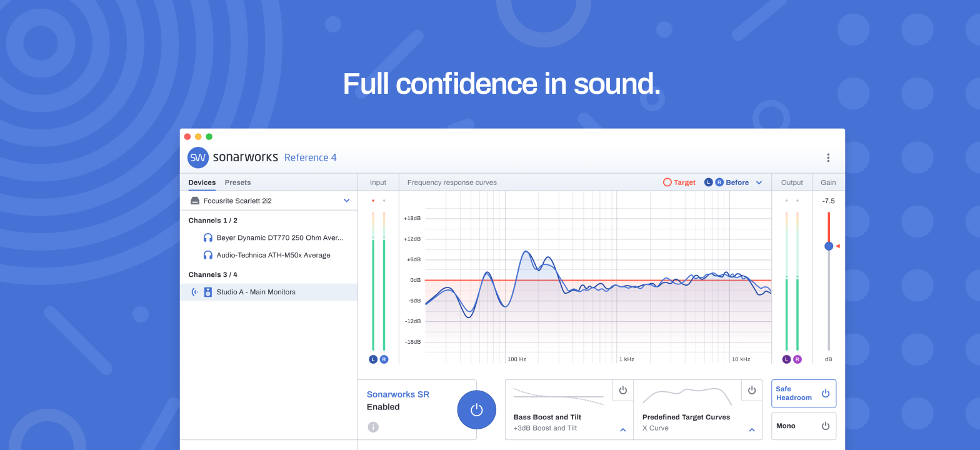Toggle Predefined Target Curves power
This screenshot has height=450, width=980.
tap(752, 390)
